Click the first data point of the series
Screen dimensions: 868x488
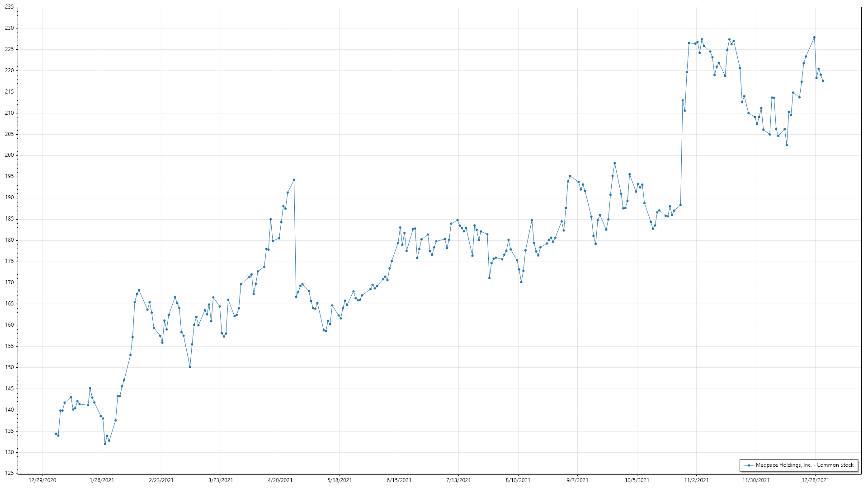tap(56, 434)
